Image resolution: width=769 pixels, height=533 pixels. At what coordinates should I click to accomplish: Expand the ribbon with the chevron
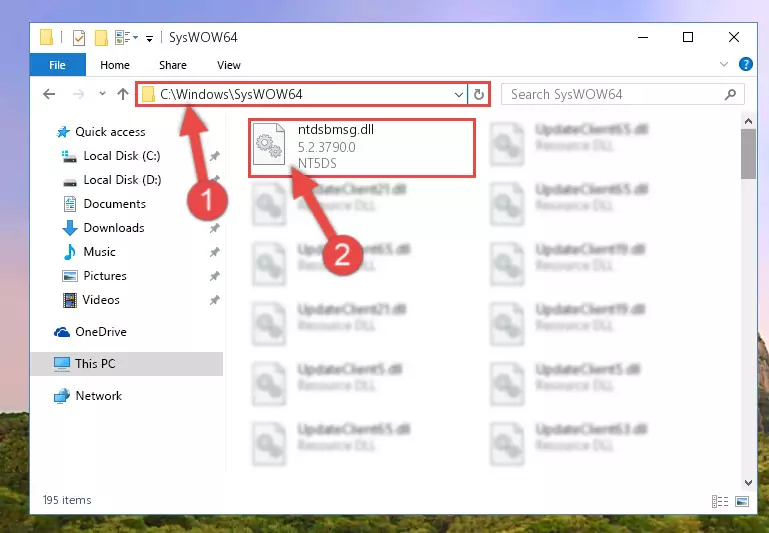(x=723, y=64)
